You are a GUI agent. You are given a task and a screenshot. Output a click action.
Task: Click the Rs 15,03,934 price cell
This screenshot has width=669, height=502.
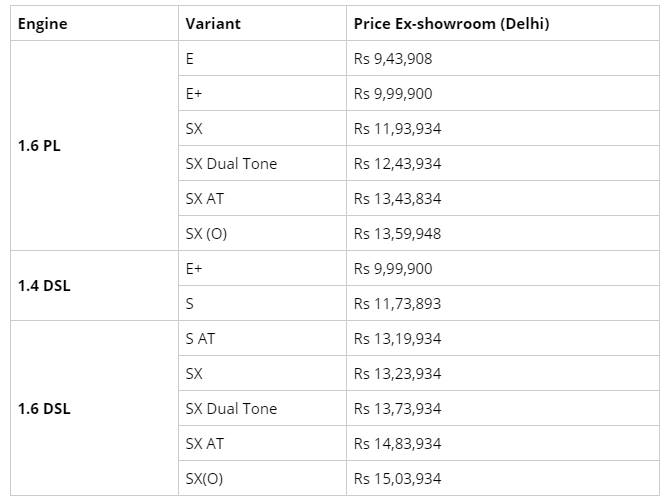pyautogui.click(x=397, y=478)
